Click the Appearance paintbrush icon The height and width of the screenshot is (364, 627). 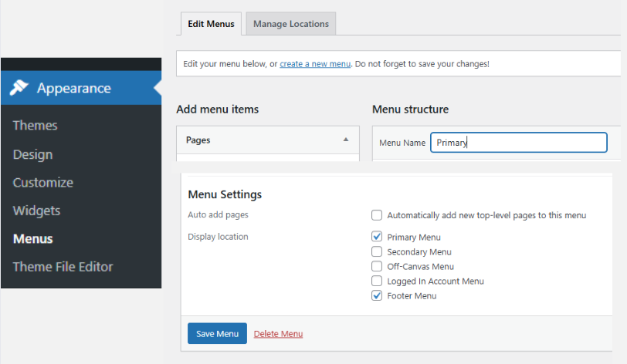point(19,89)
